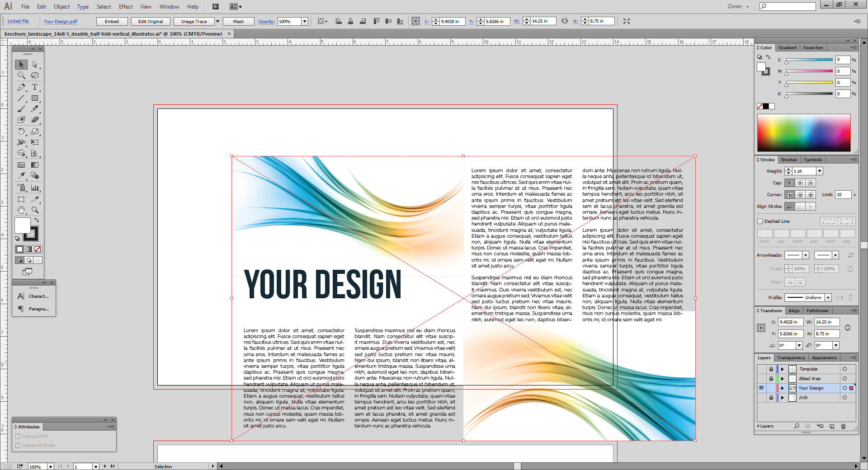This screenshot has height=470, width=868.
Task: Open the Opacity dropdown in the control bar
Action: click(x=304, y=21)
